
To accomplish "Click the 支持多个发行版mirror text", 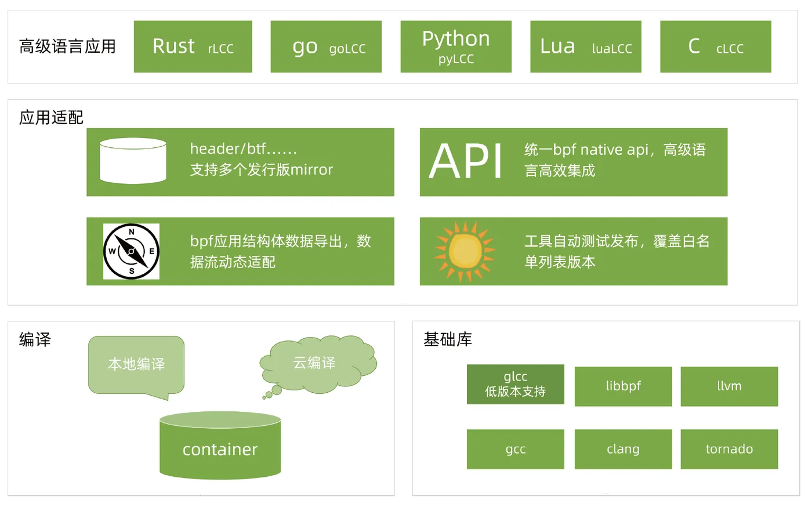I will pyautogui.click(x=262, y=170).
